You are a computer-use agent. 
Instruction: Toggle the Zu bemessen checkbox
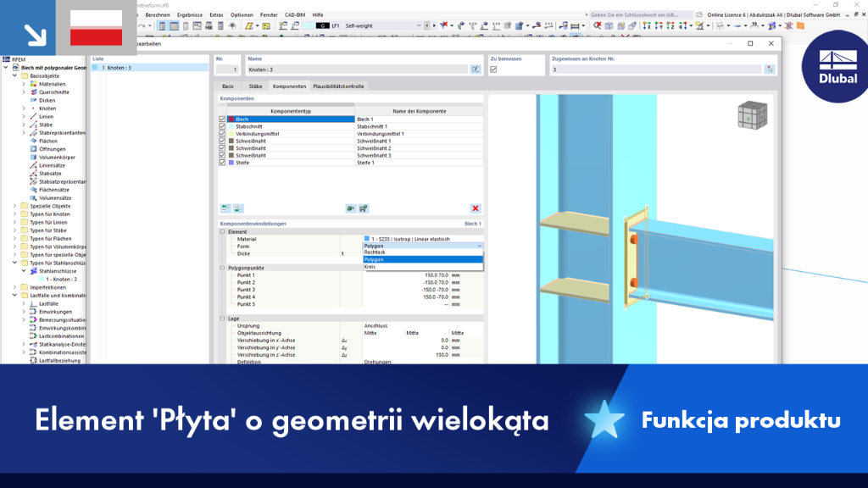click(x=493, y=69)
